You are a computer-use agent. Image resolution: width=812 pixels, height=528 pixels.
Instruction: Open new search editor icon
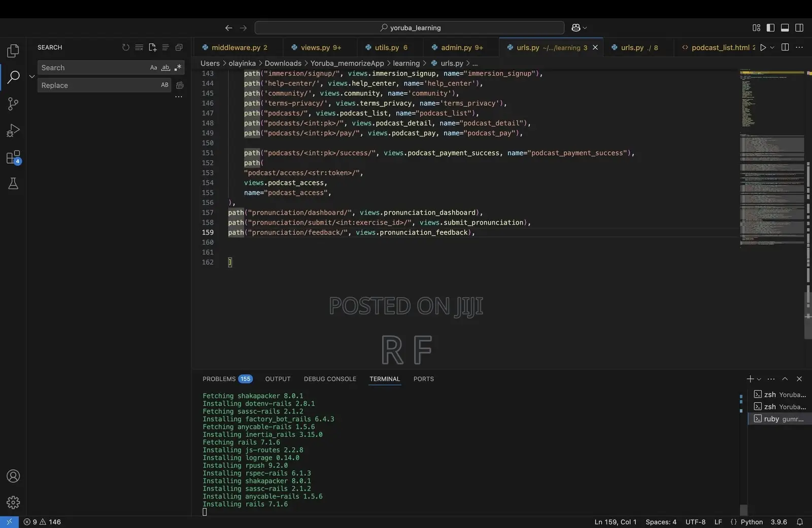point(152,47)
